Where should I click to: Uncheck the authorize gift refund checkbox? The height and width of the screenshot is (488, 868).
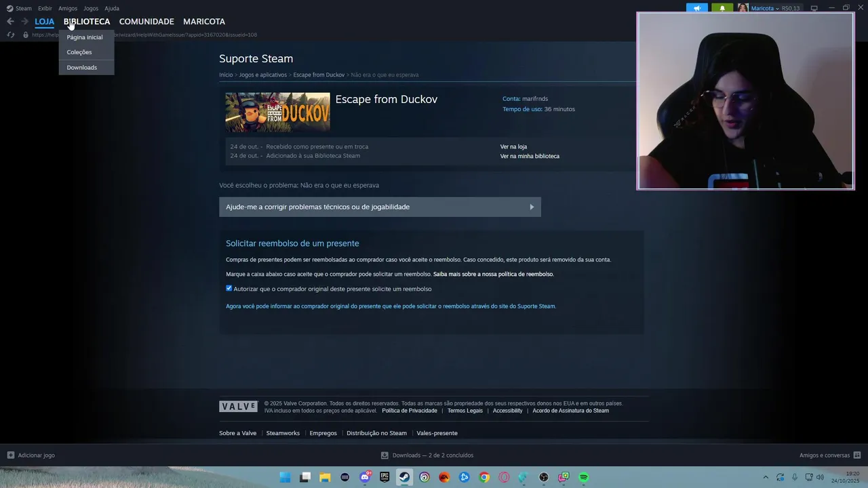pos(229,288)
